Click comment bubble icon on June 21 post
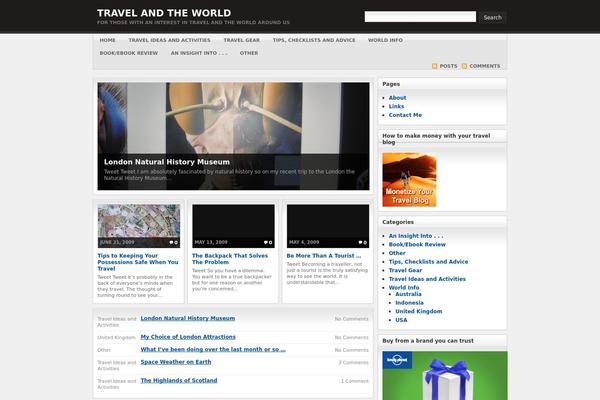The image size is (600, 400). pos(171,242)
